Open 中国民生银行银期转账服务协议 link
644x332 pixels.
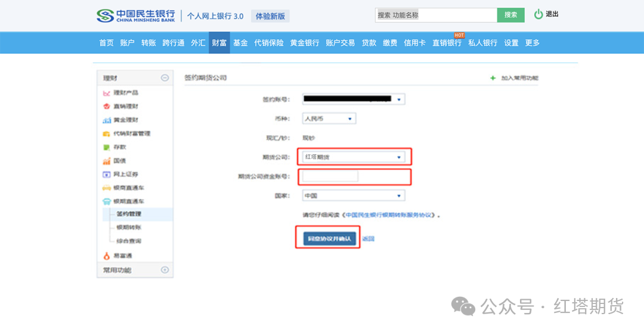coord(389,215)
